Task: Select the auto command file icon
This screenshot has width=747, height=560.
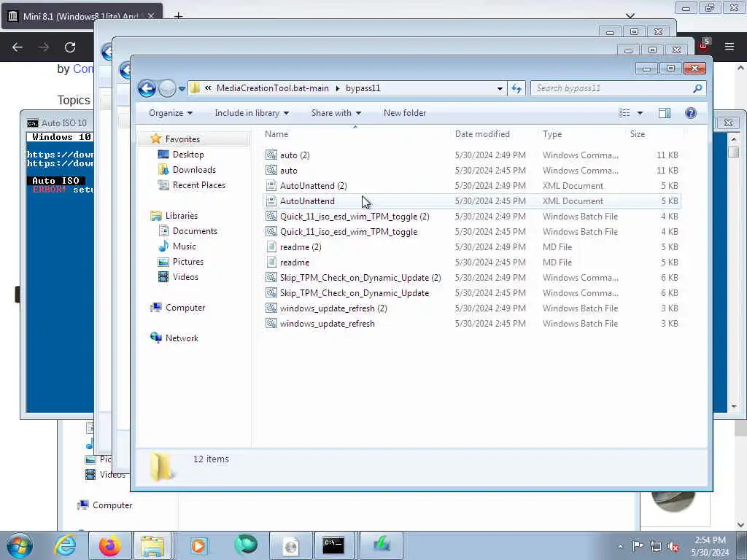Action: coord(271,170)
